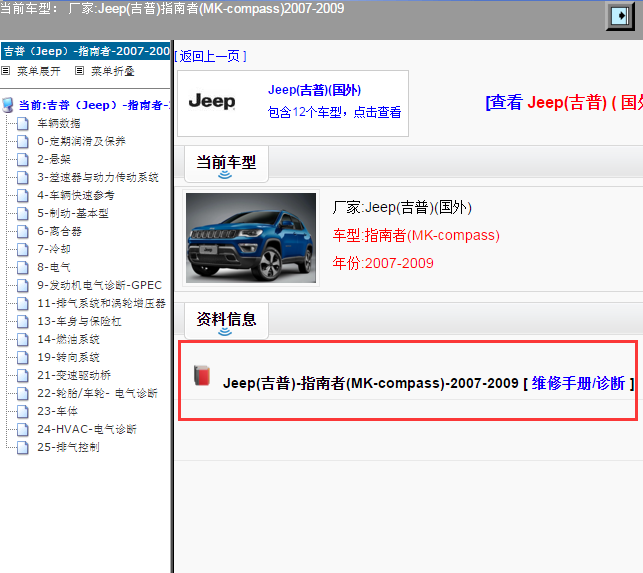Click 查看 Jeep(吉普) (国外) banner link
643x573 pixels.
coord(564,102)
